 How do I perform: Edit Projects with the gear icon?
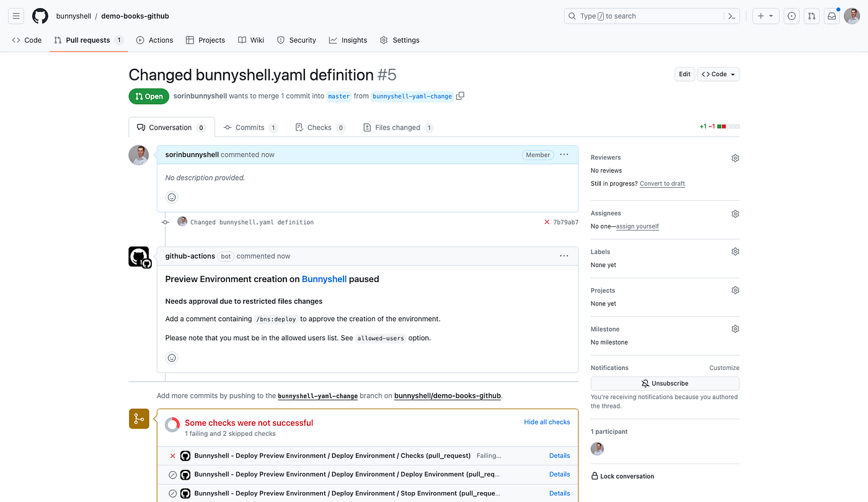pos(735,290)
